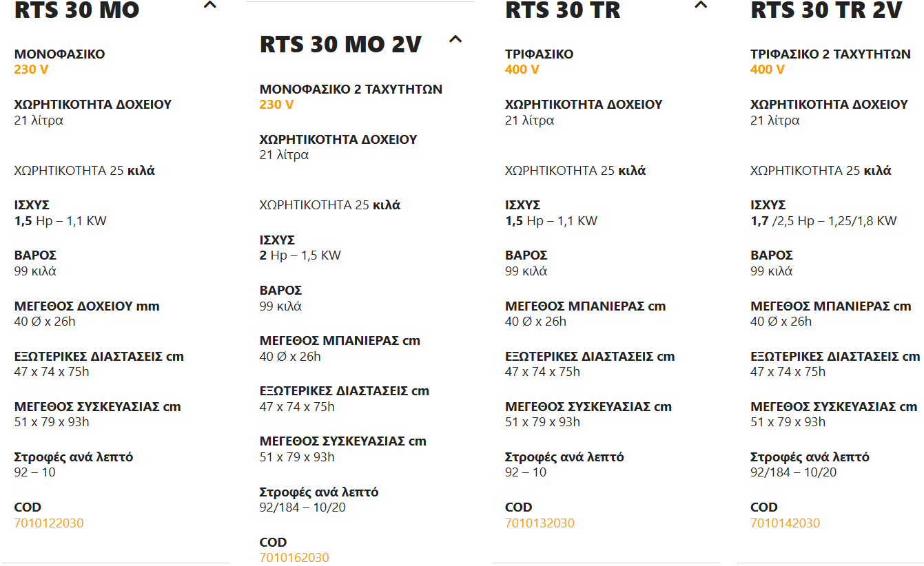Image resolution: width=924 pixels, height=566 pixels.
Task: Click the RTS 30 TR 2V heading
Action: click(826, 10)
